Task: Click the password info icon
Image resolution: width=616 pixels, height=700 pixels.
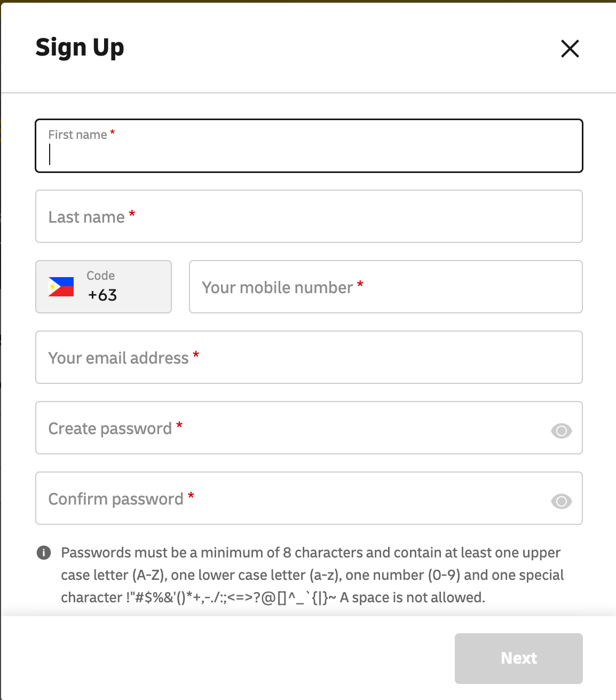Action: click(x=44, y=552)
